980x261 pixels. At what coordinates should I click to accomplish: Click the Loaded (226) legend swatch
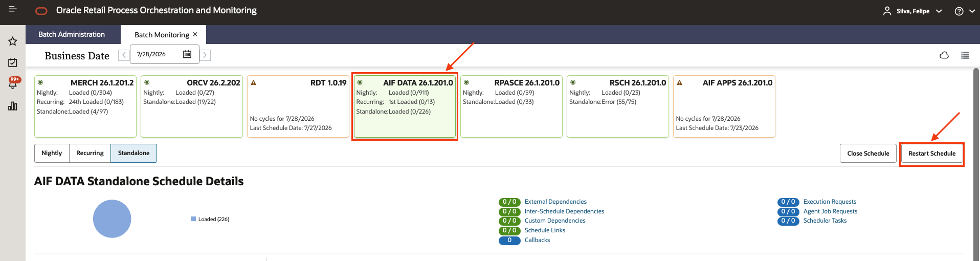coord(193,219)
